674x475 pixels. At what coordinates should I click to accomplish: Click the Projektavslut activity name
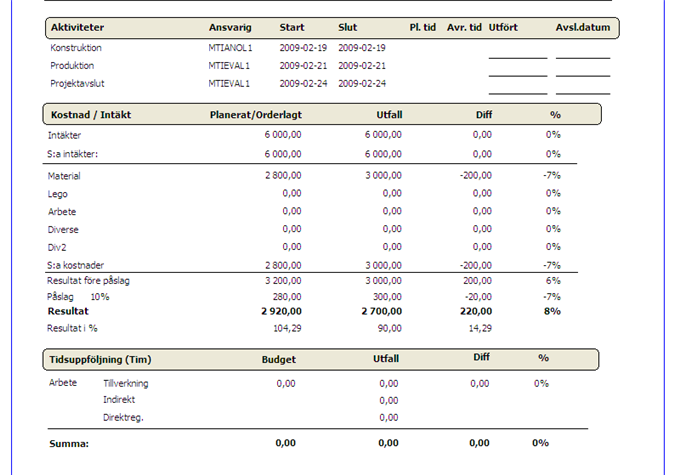77,83
